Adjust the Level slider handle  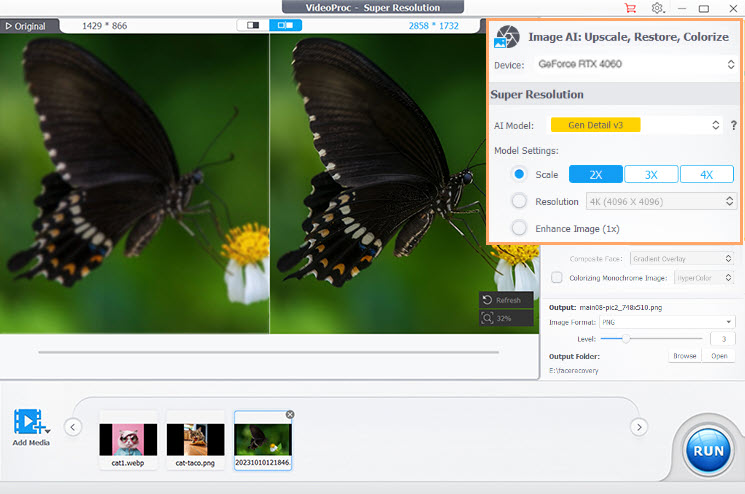click(626, 339)
